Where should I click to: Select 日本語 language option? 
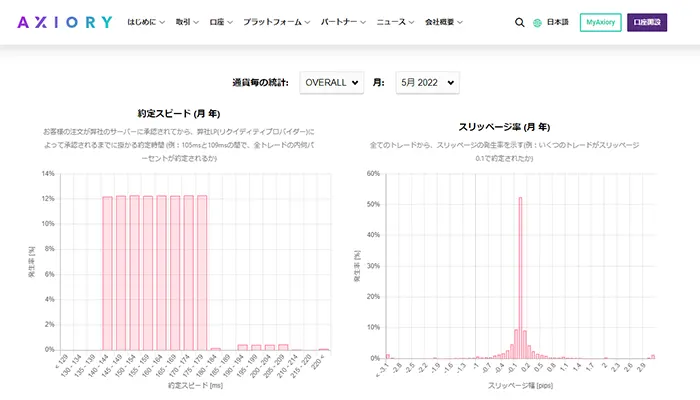(558, 22)
